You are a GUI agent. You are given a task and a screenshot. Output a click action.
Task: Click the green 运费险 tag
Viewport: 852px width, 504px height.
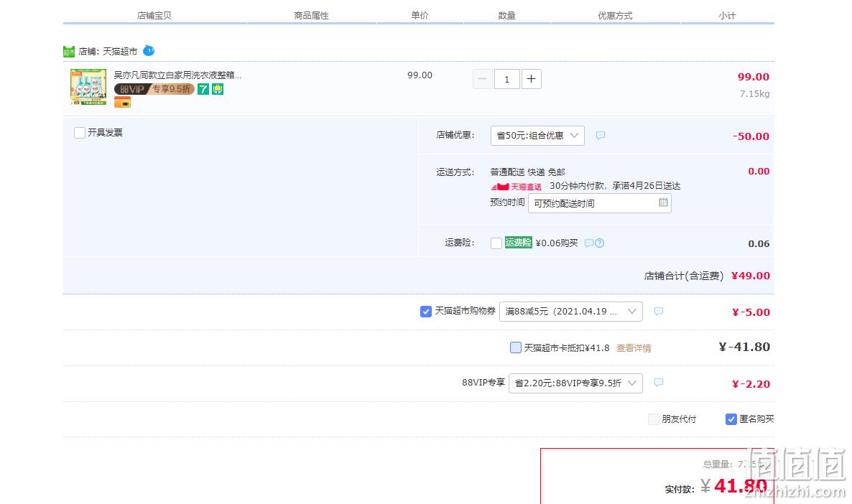coord(519,242)
